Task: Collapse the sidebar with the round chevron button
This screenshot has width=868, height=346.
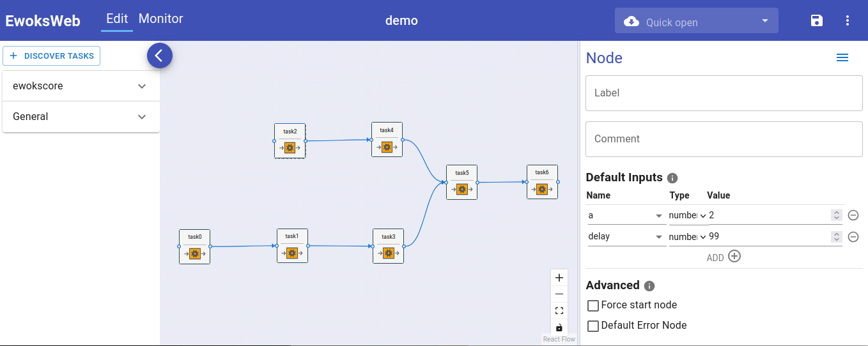Action: click(160, 56)
